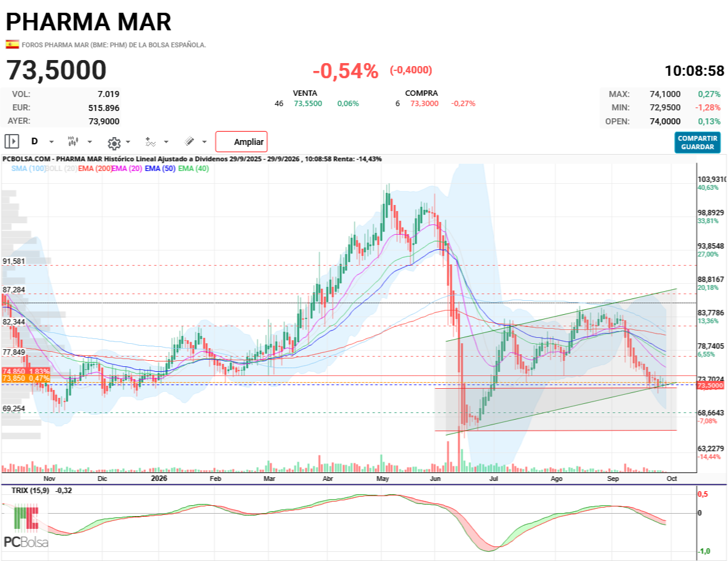
Task: Expand the indicators dropdown arrow
Action: pos(166,142)
